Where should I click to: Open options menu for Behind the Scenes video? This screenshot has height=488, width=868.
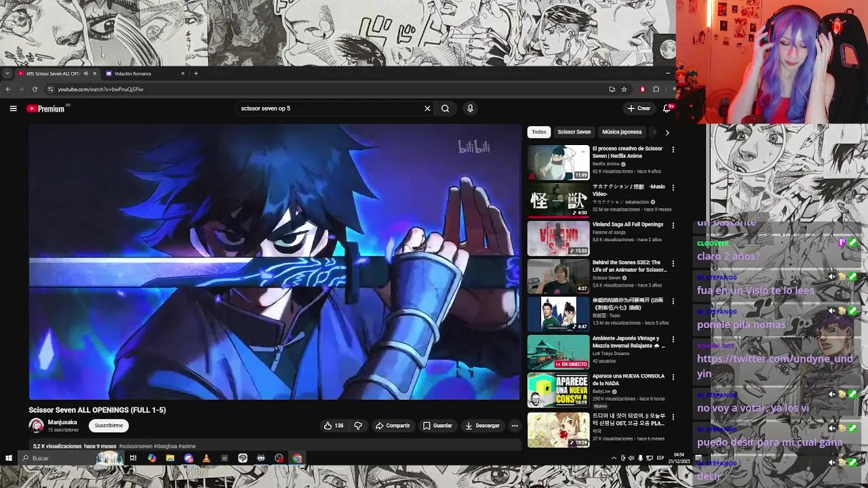673,263
